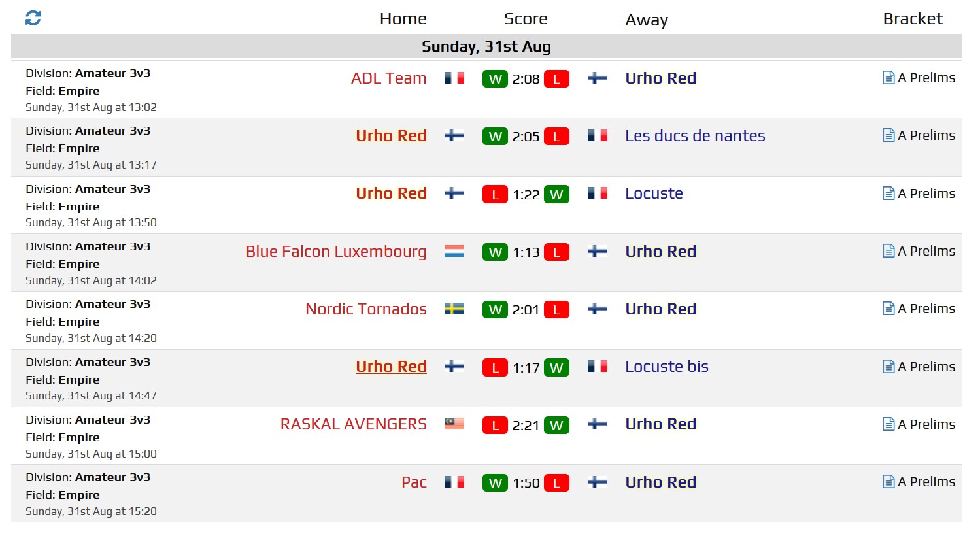Open Blue Falcon Luxembourg team link
This screenshot has width=980, height=538.
(336, 252)
